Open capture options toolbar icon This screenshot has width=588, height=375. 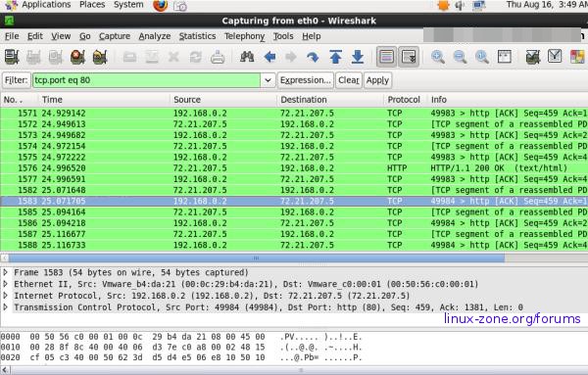[33, 58]
